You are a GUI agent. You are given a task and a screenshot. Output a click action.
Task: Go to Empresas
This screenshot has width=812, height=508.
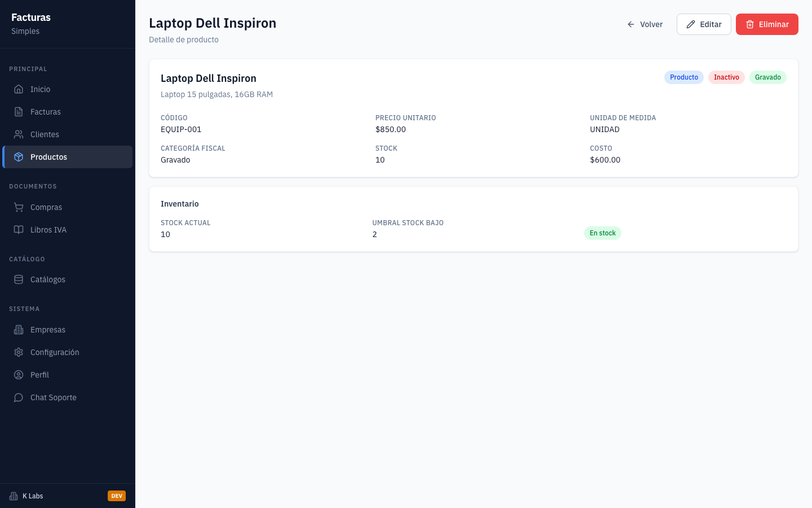coord(68,330)
